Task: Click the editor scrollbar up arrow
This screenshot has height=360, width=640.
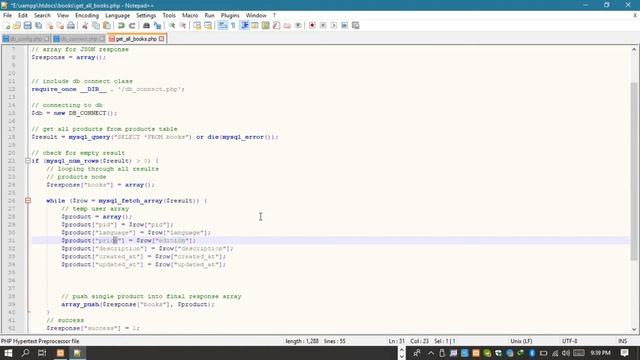Action: 634,49
